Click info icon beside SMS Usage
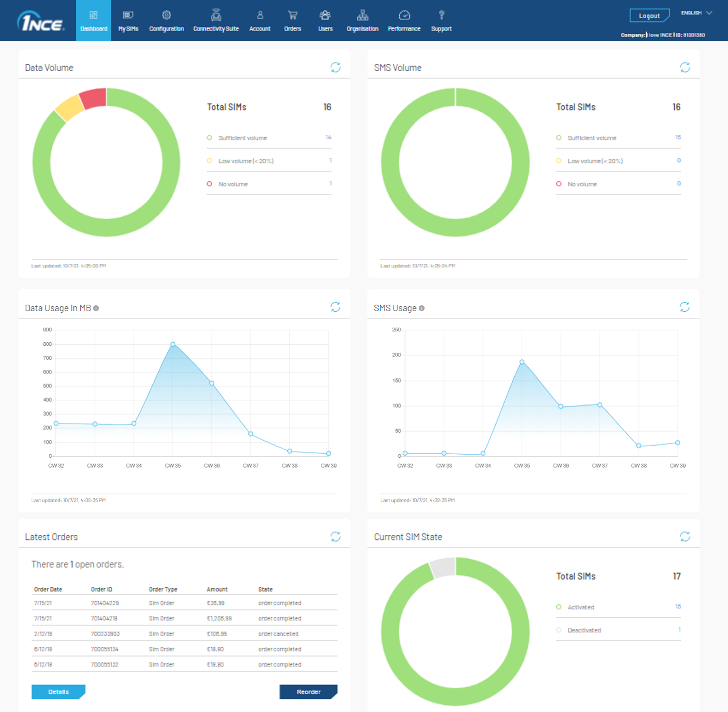 (x=422, y=308)
